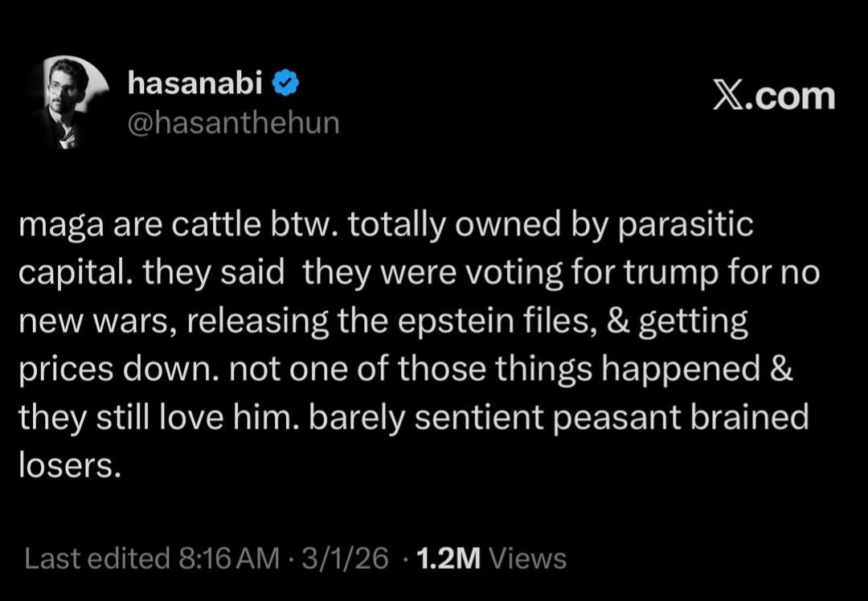Click the words "new wars" in the post
Viewport: 868px width, 601px height.
92,323
